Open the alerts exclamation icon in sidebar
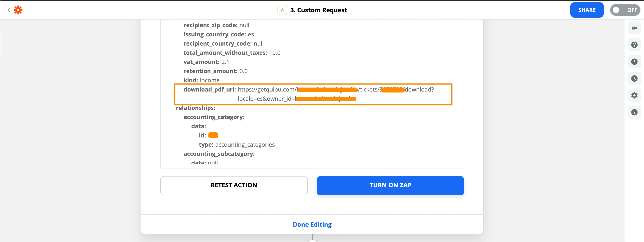 pyautogui.click(x=634, y=62)
